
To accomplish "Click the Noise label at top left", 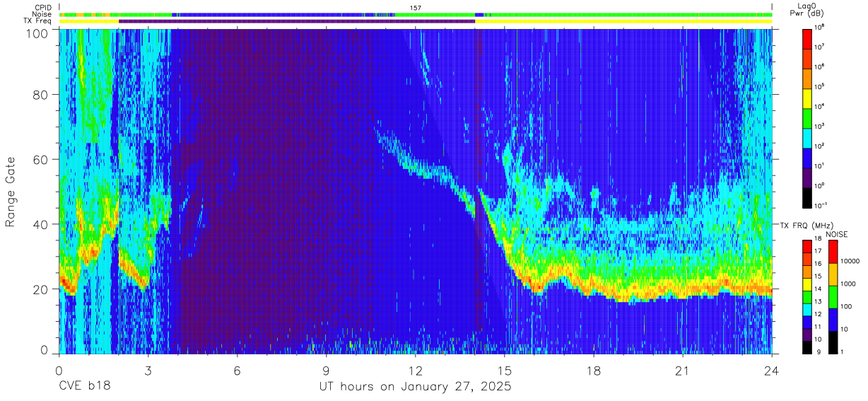I will point(42,14).
